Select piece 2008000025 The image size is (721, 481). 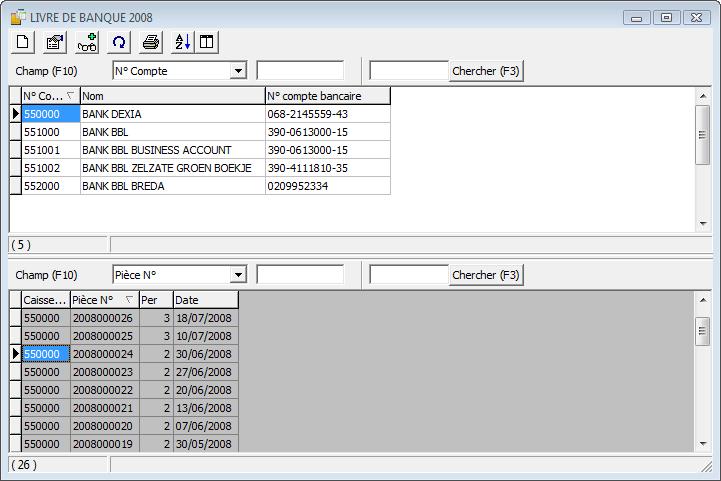click(x=104, y=336)
